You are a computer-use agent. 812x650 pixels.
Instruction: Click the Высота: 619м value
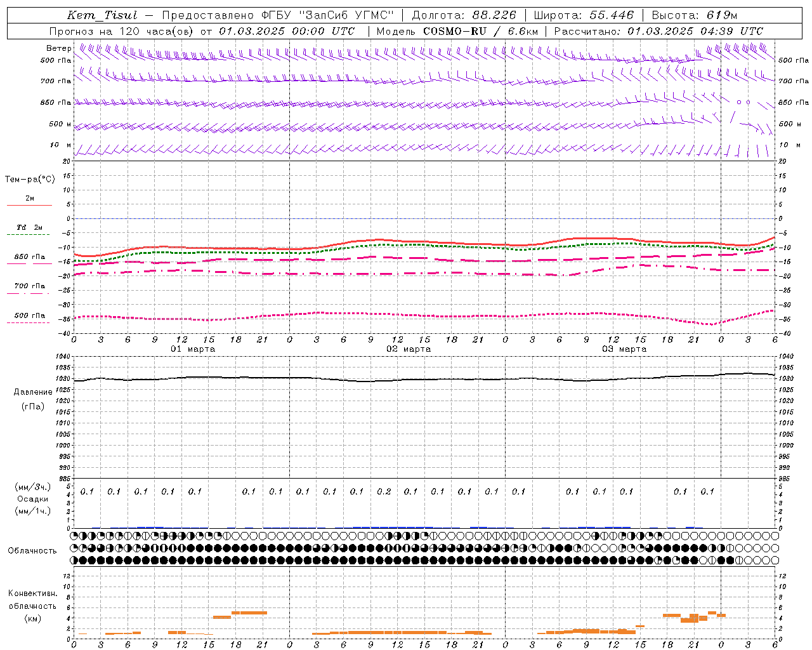pyautogui.click(x=695, y=16)
